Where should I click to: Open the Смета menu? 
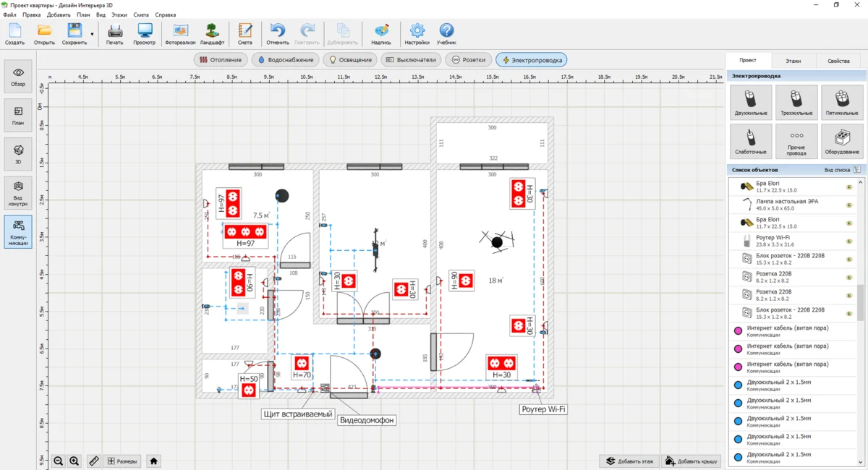[x=141, y=14]
